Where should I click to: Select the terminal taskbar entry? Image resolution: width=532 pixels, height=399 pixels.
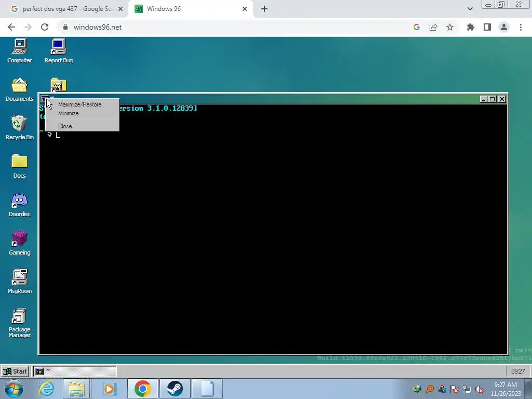[x=75, y=371]
